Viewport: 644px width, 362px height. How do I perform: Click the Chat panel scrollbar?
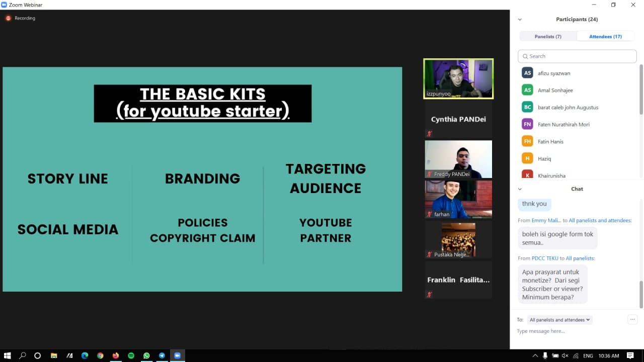point(641,294)
